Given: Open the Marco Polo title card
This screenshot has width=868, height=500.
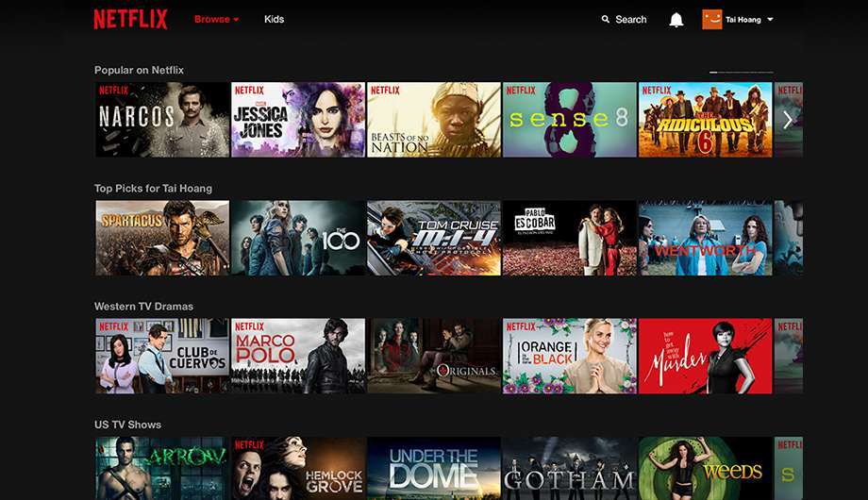Looking at the screenshot, I should (x=298, y=356).
